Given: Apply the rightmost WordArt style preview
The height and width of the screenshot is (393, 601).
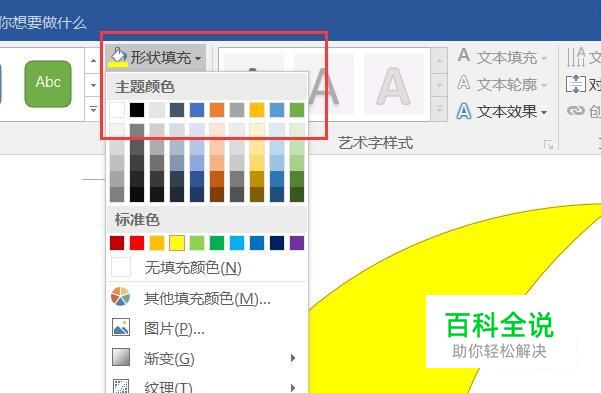Looking at the screenshot, I should tap(394, 85).
